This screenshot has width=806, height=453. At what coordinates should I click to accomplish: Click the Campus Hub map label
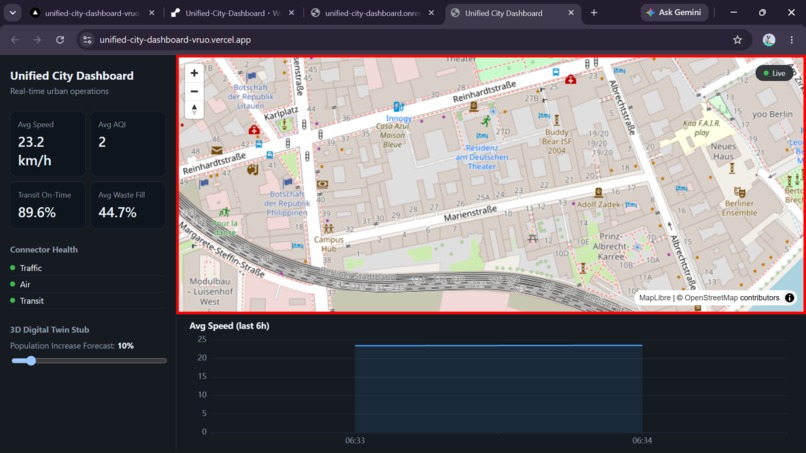[328, 244]
